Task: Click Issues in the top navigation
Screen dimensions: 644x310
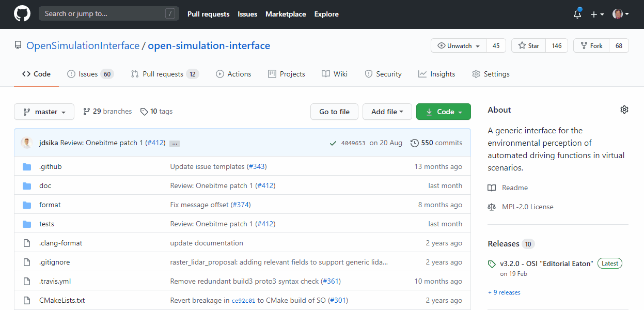Action: click(247, 14)
